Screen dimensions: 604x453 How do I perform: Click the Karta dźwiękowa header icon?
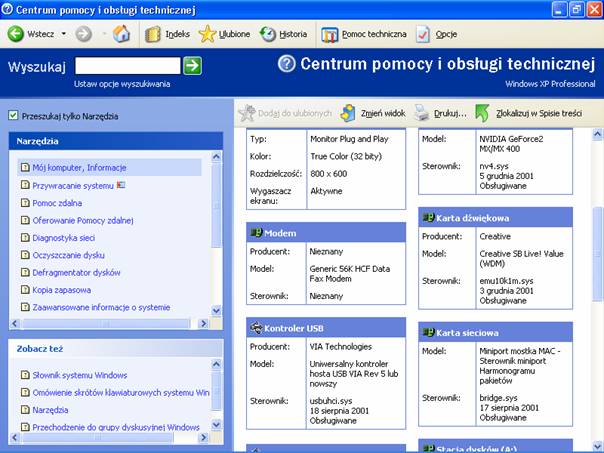tap(428, 217)
